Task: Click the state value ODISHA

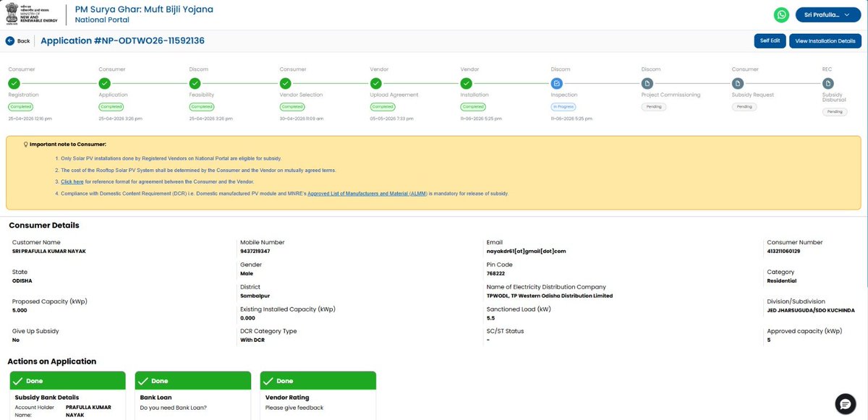Action: pos(22,280)
